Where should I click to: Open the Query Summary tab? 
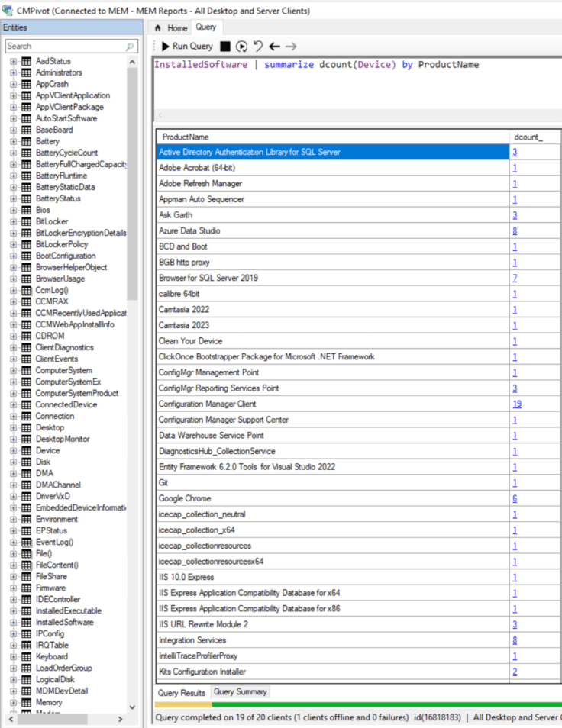[x=240, y=692]
